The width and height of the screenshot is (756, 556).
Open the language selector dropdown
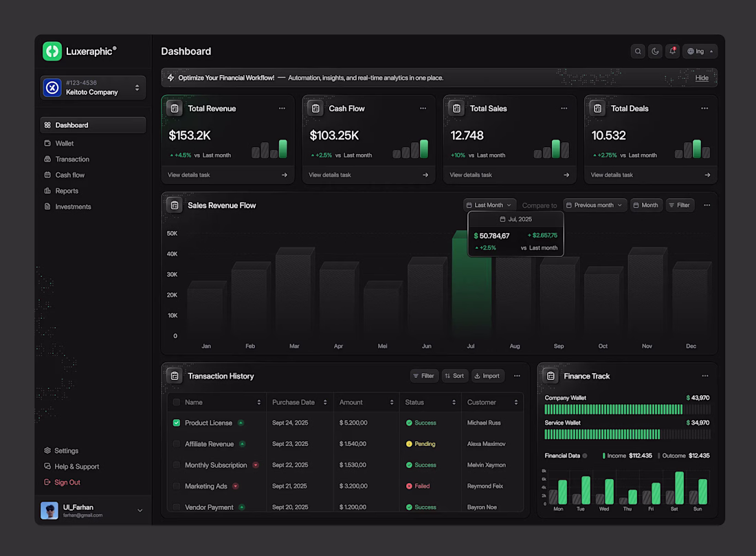(700, 51)
